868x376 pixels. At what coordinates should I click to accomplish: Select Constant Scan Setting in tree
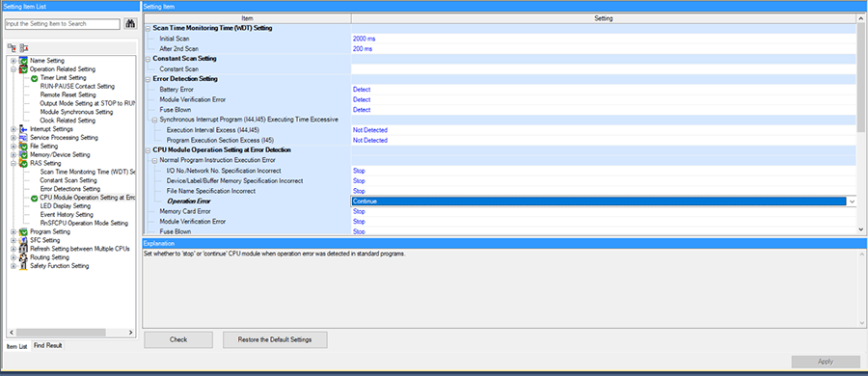68,180
